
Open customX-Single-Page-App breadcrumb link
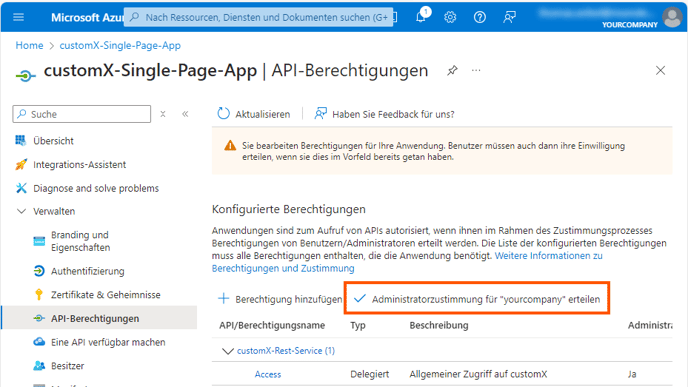pyautogui.click(x=120, y=45)
